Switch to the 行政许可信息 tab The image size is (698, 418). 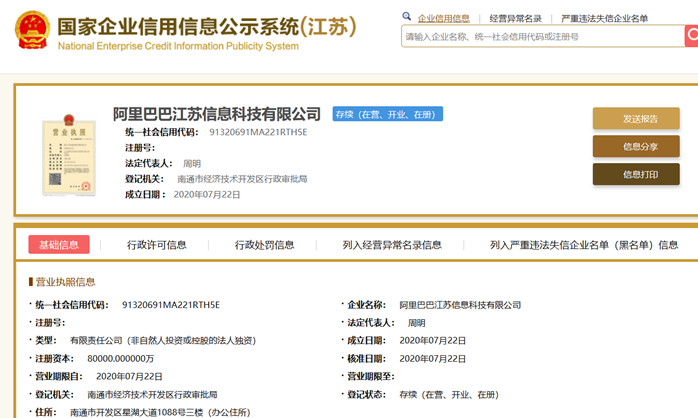pyautogui.click(x=157, y=245)
